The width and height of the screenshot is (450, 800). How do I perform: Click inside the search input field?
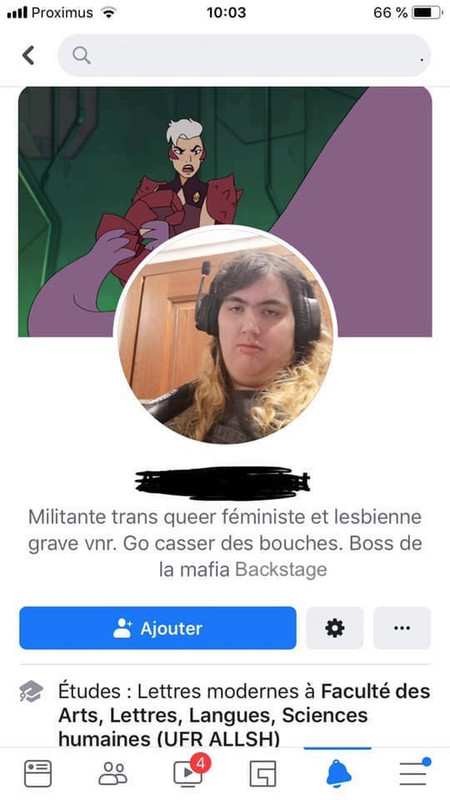[x=244, y=55]
